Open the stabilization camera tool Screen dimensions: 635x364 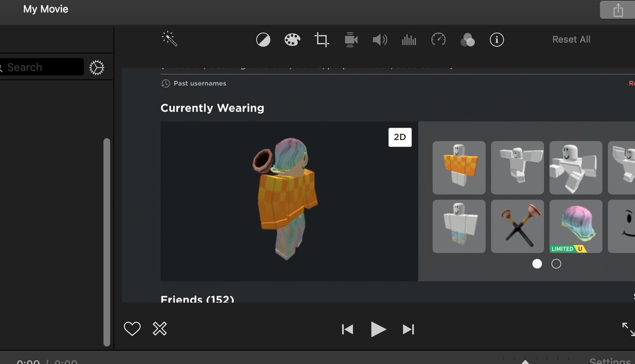350,40
